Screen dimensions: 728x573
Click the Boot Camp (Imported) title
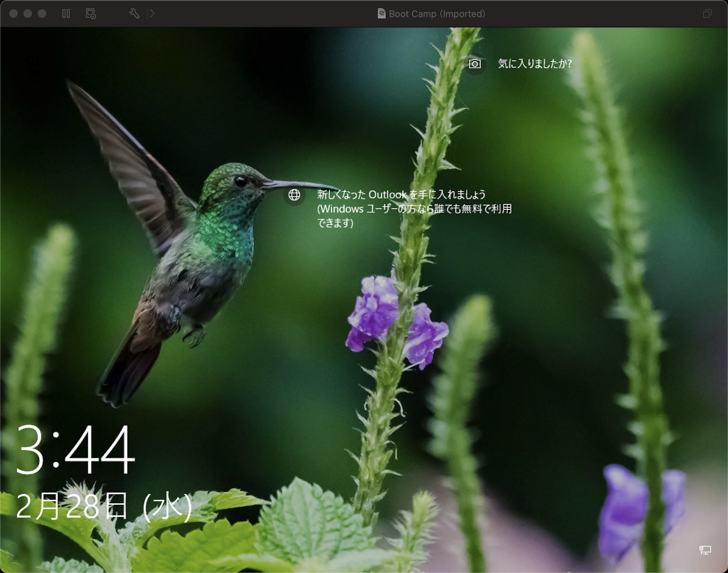(x=437, y=14)
